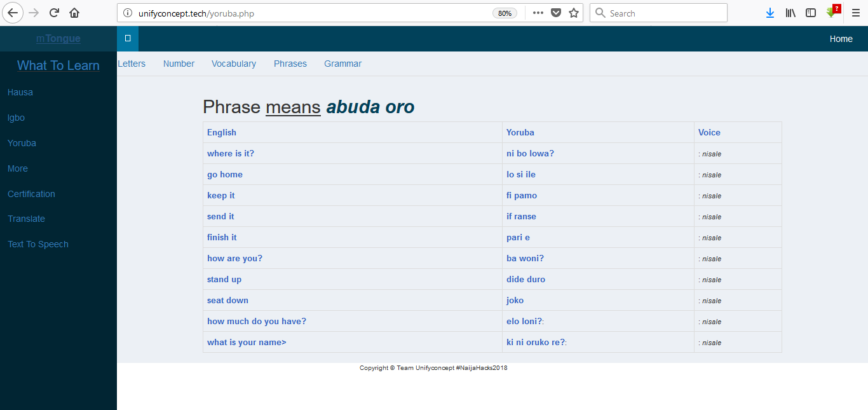Save page to Pocket icon
This screenshot has width=868, height=410.
click(556, 13)
